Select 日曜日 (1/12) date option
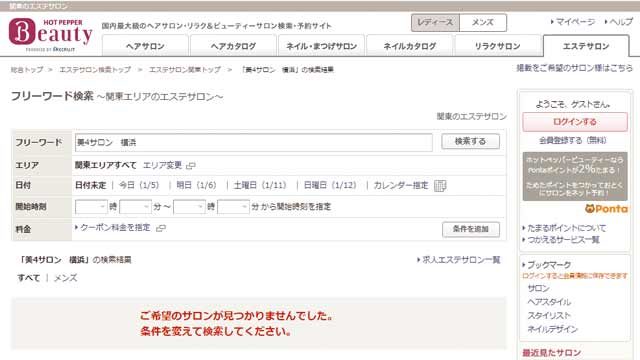 330,185
